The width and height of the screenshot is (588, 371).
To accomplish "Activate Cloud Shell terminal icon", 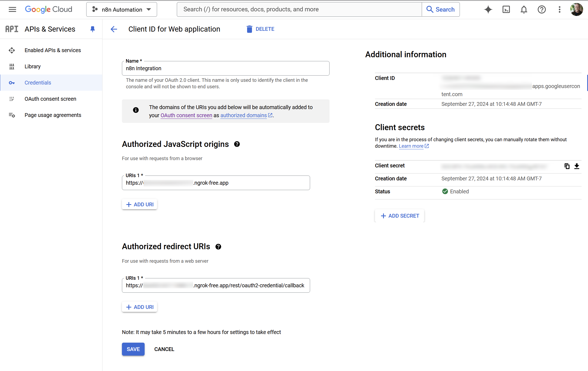I will pos(506,9).
